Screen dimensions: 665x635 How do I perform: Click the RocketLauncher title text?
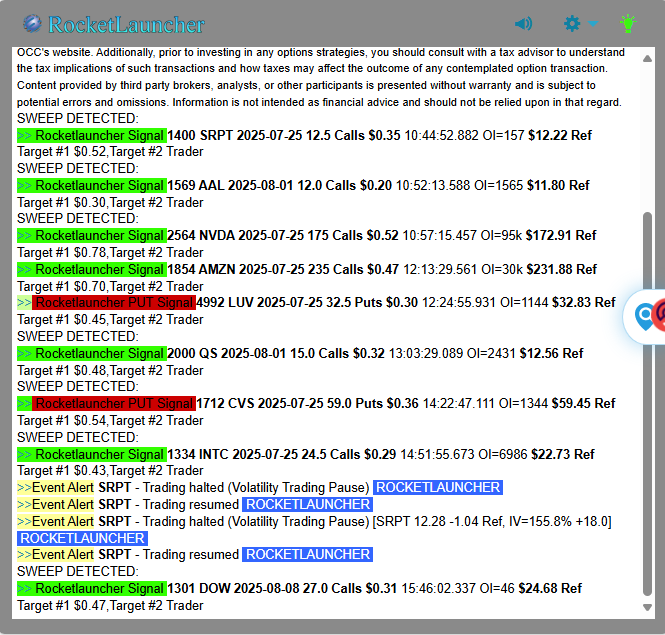click(126, 25)
